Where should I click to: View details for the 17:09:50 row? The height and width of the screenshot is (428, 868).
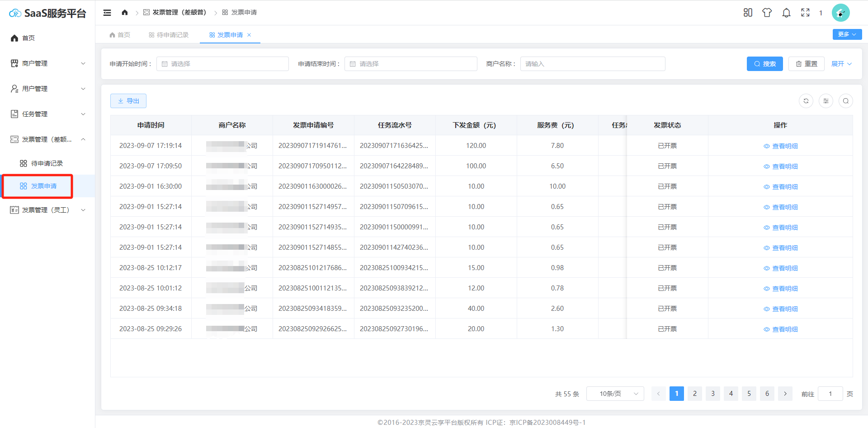tap(781, 166)
